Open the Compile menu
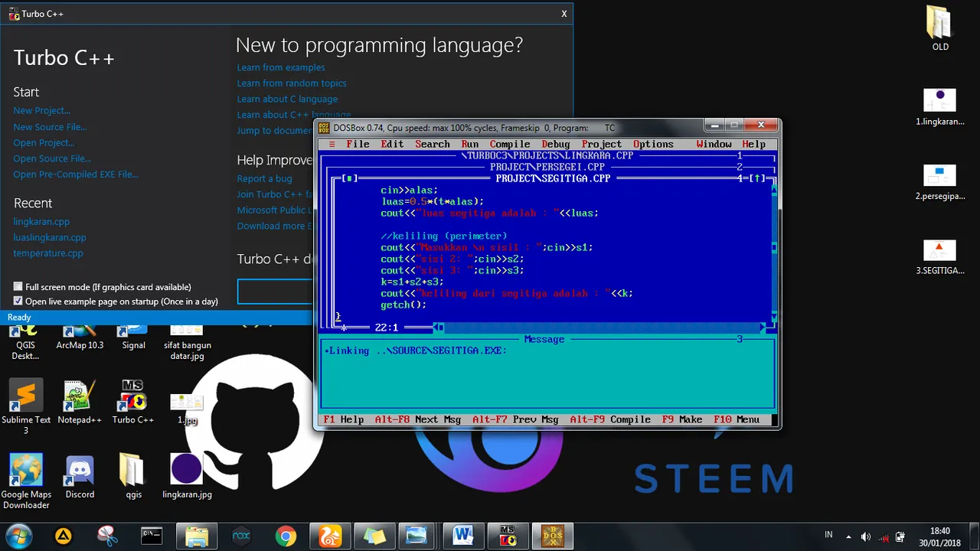The width and height of the screenshot is (980, 551). [510, 144]
